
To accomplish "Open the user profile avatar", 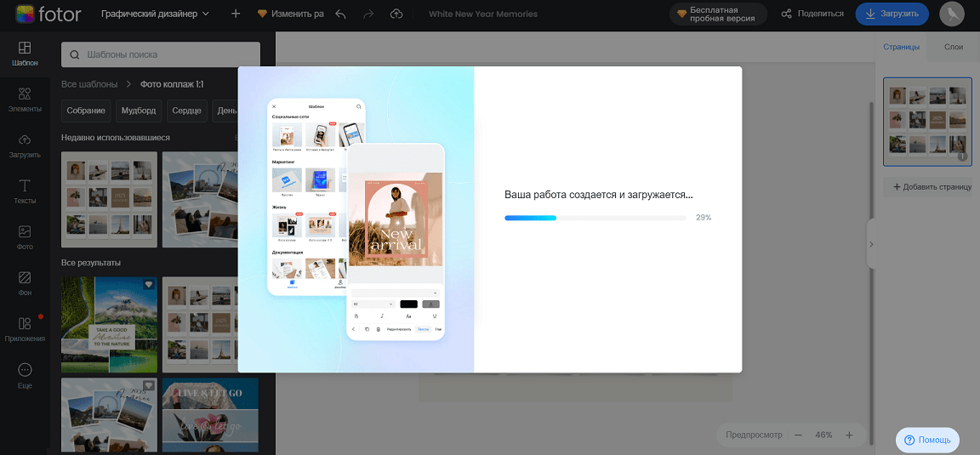I will (952, 14).
